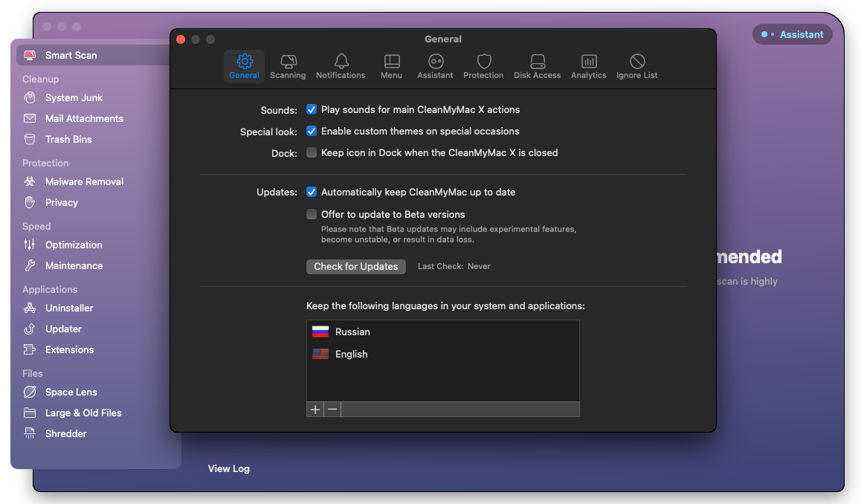The image size is (861, 504).
Task: Open the Disk Access preferences icon
Action: click(537, 62)
